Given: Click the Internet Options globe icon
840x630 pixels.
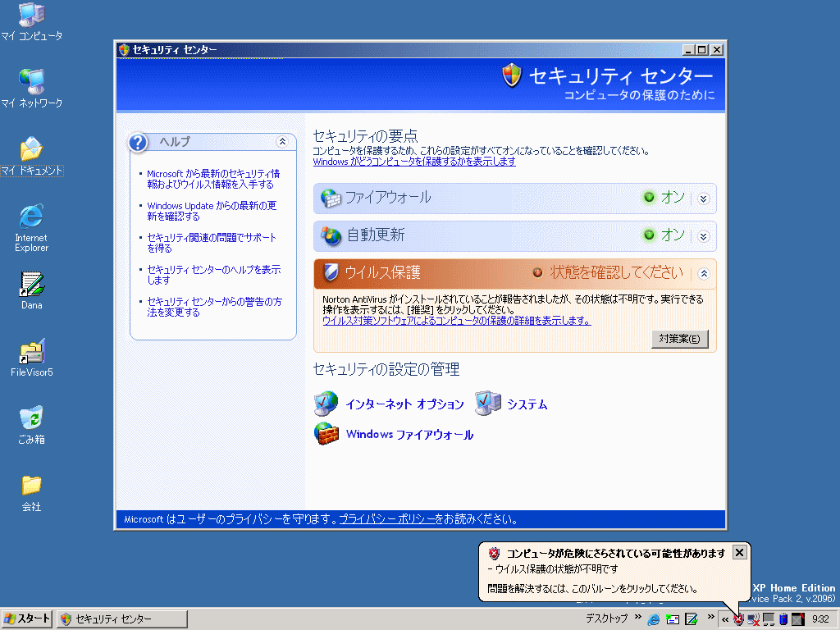Looking at the screenshot, I should click(x=326, y=404).
